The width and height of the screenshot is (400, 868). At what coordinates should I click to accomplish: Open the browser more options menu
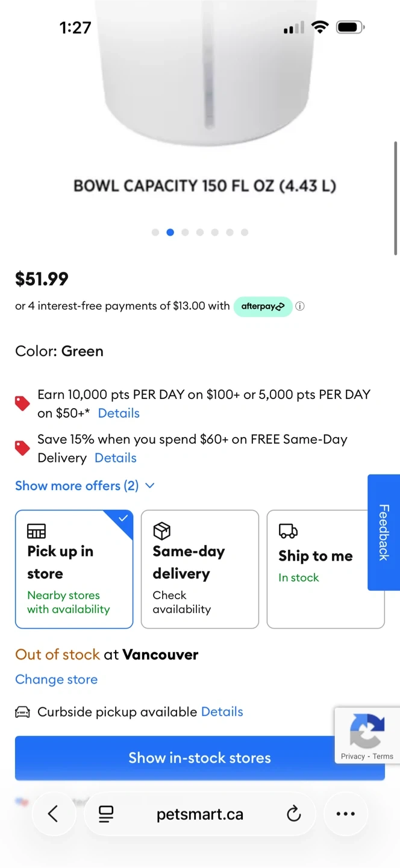(345, 814)
